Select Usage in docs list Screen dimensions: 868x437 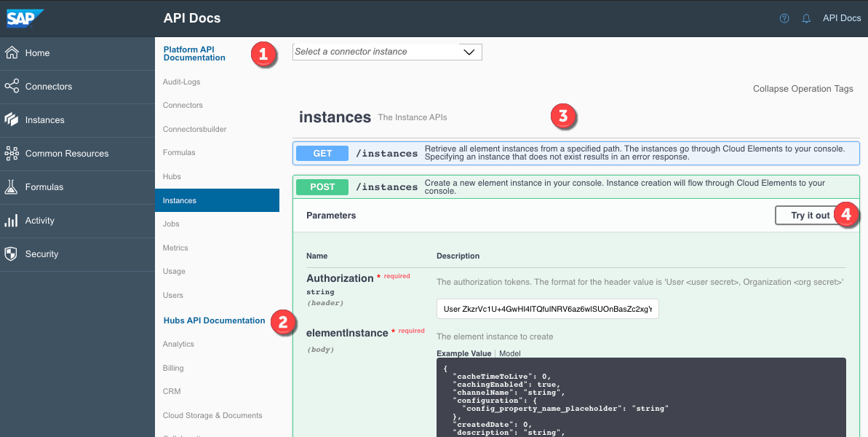point(174,272)
